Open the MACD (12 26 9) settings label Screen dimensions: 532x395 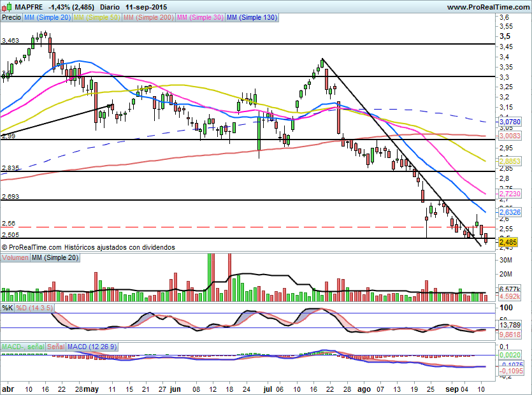[93, 347]
